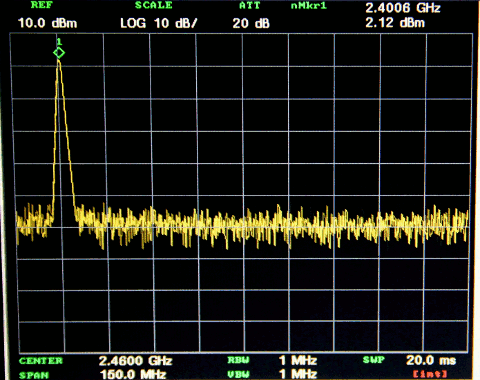The width and height of the screenshot is (480, 380).
Task: Click the marker number 1 label
Action: [x=59, y=42]
